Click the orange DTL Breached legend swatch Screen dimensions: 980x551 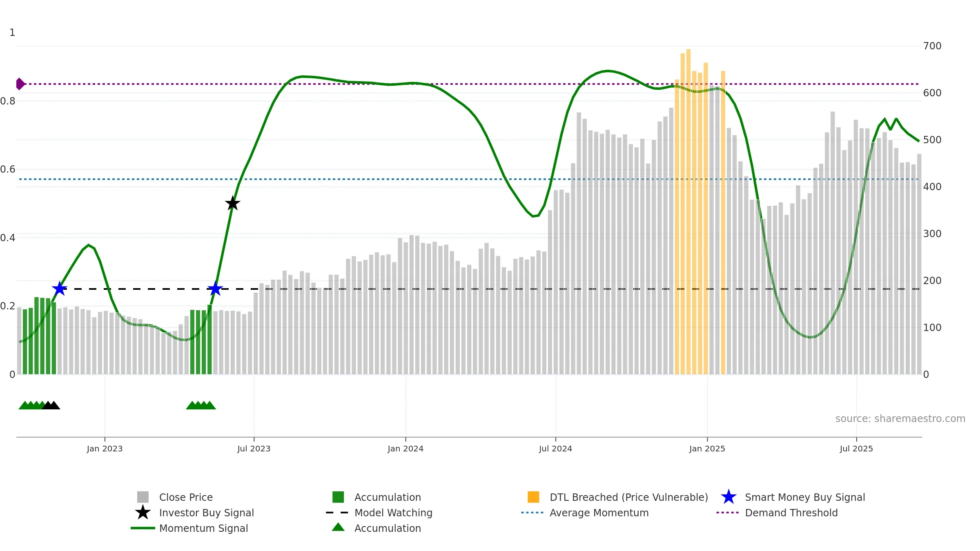coord(533,497)
